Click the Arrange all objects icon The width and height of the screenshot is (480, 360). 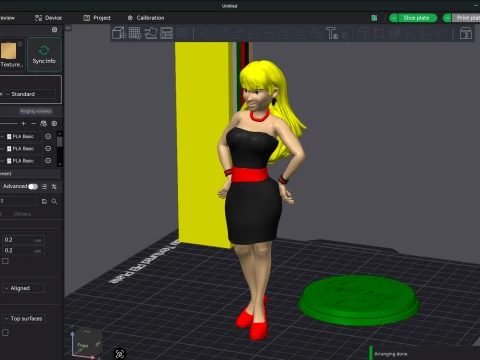click(x=166, y=33)
